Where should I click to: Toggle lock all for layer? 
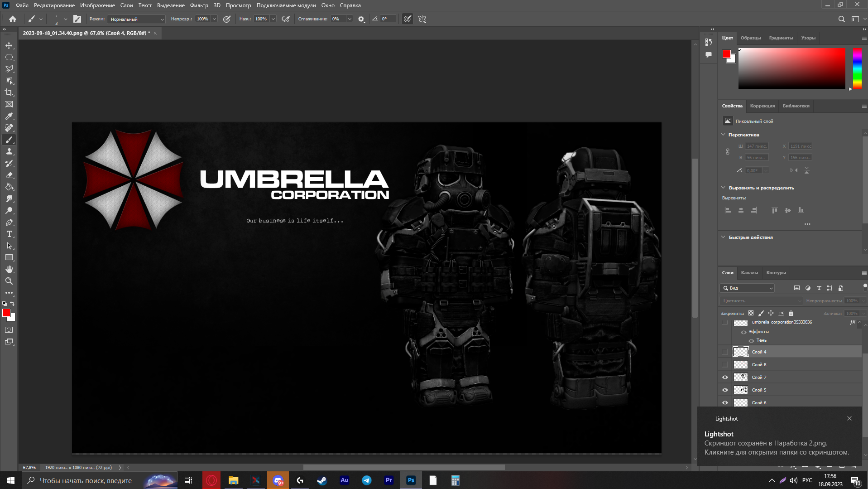tap(791, 313)
